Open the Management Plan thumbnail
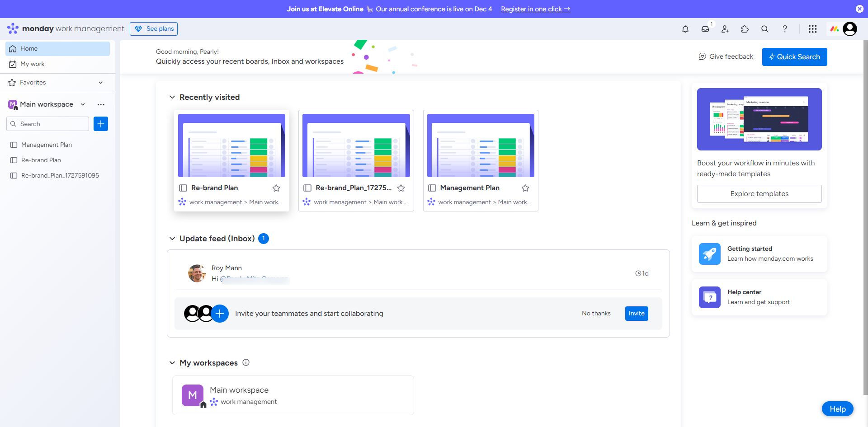Image resolution: width=868 pixels, height=427 pixels. pyautogui.click(x=481, y=145)
